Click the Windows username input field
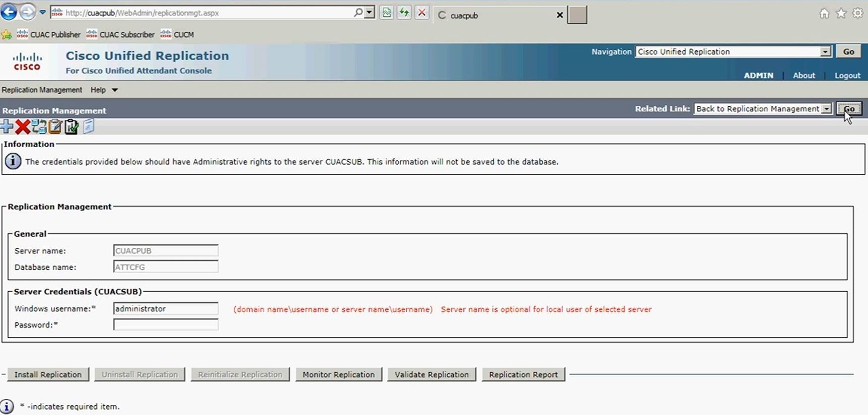The image size is (868, 415). [166, 308]
